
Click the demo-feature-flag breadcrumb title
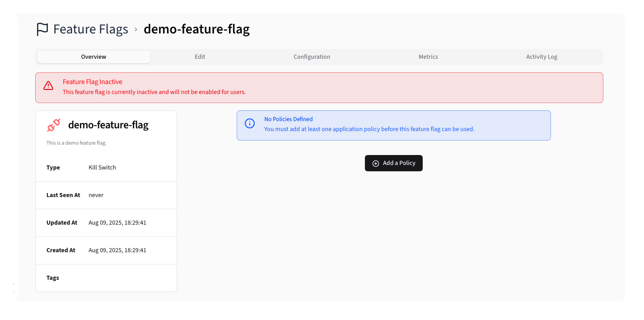pos(196,29)
